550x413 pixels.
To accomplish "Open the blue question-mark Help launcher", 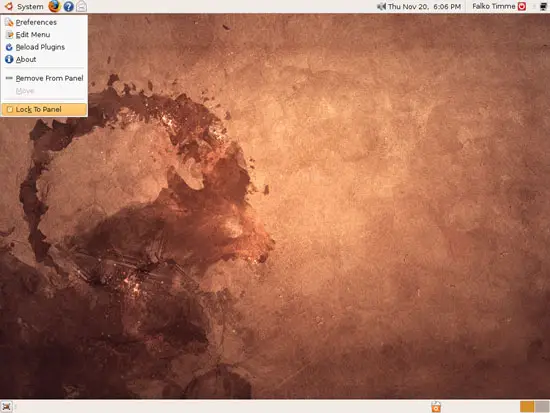I will [x=68, y=6].
